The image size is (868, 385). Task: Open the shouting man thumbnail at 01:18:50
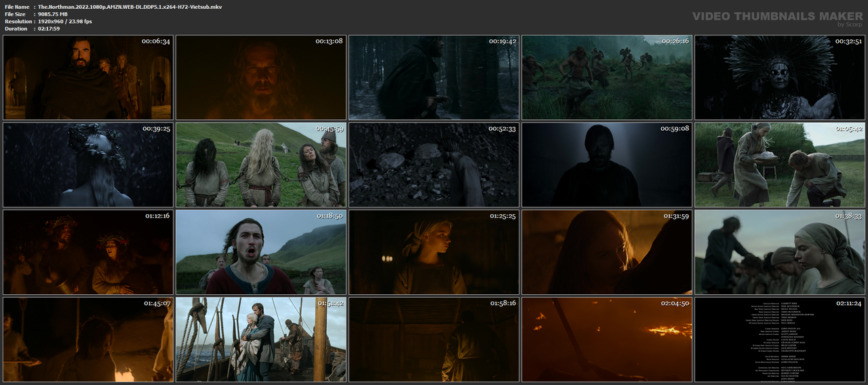[x=261, y=252]
